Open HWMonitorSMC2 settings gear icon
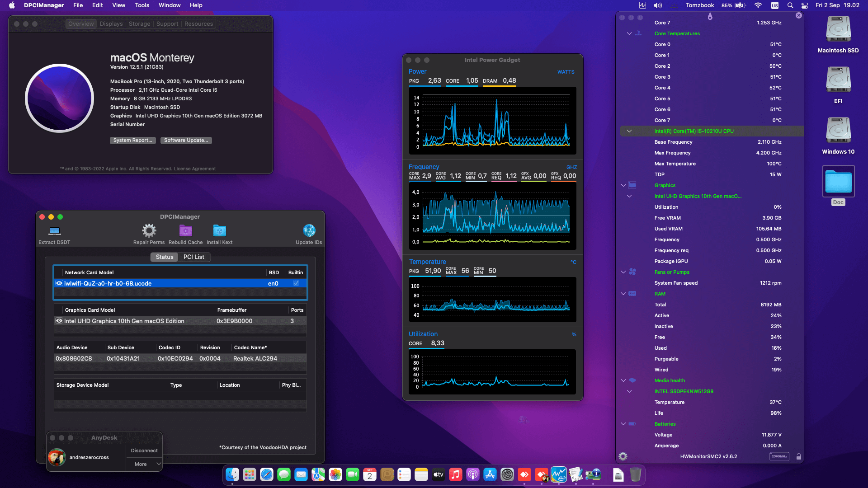The width and height of the screenshot is (868, 488). 623,456
